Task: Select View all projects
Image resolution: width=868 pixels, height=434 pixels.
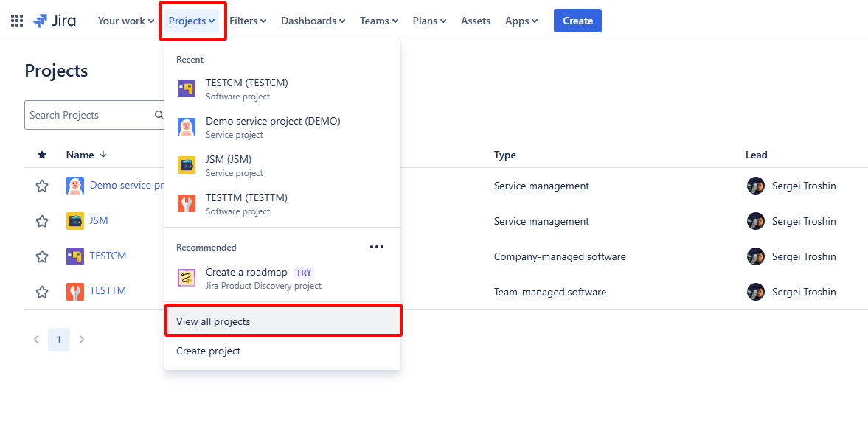Action: pos(213,321)
